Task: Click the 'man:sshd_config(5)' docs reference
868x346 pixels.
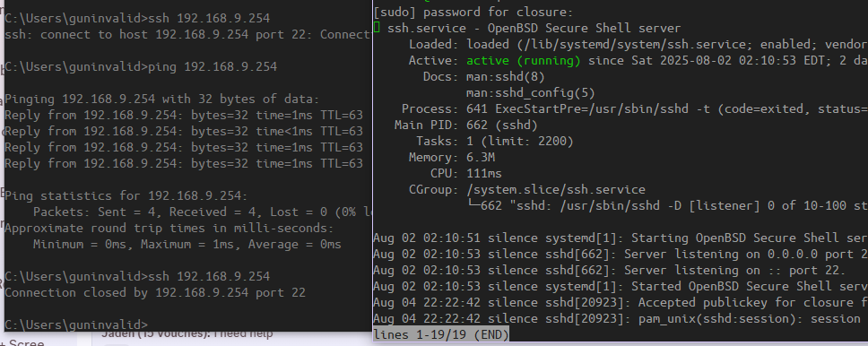Action: [530, 92]
